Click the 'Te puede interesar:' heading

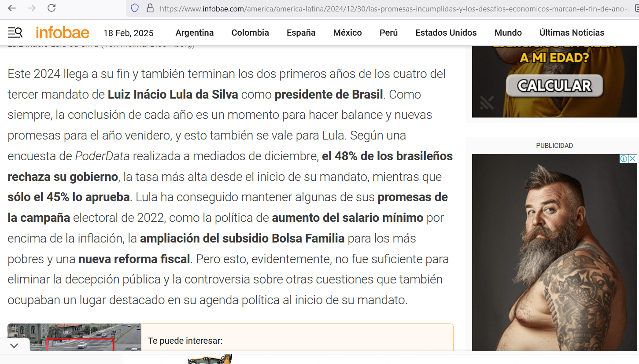185,341
